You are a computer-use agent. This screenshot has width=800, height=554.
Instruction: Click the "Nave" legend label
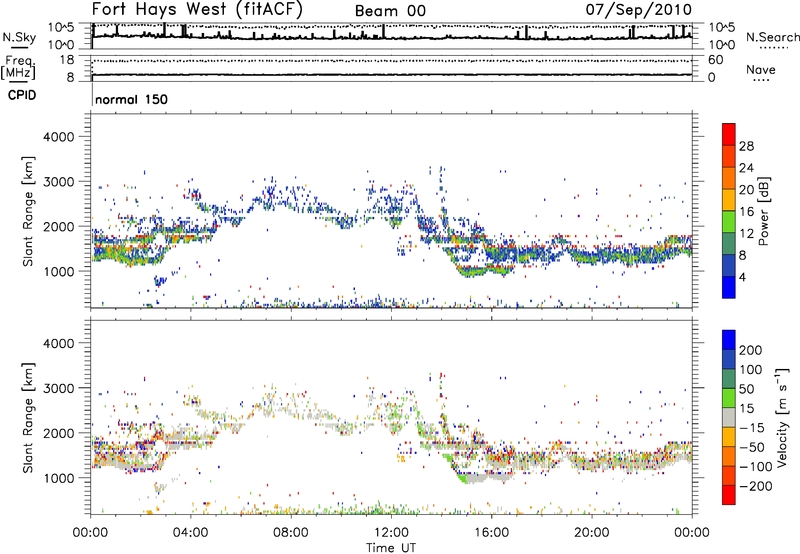(761, 69)
